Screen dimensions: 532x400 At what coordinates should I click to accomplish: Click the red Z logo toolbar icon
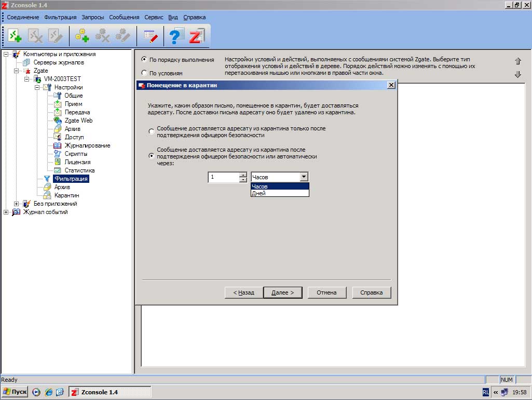(197, 36)
